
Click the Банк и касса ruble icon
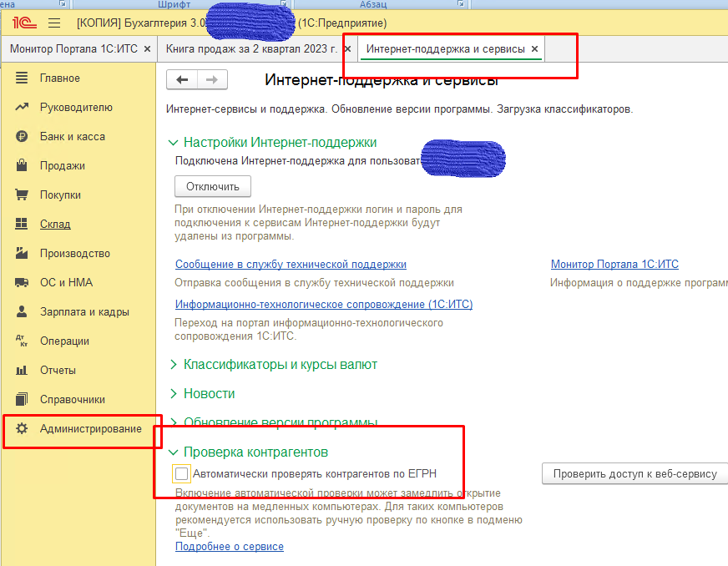tap(22, 137)
